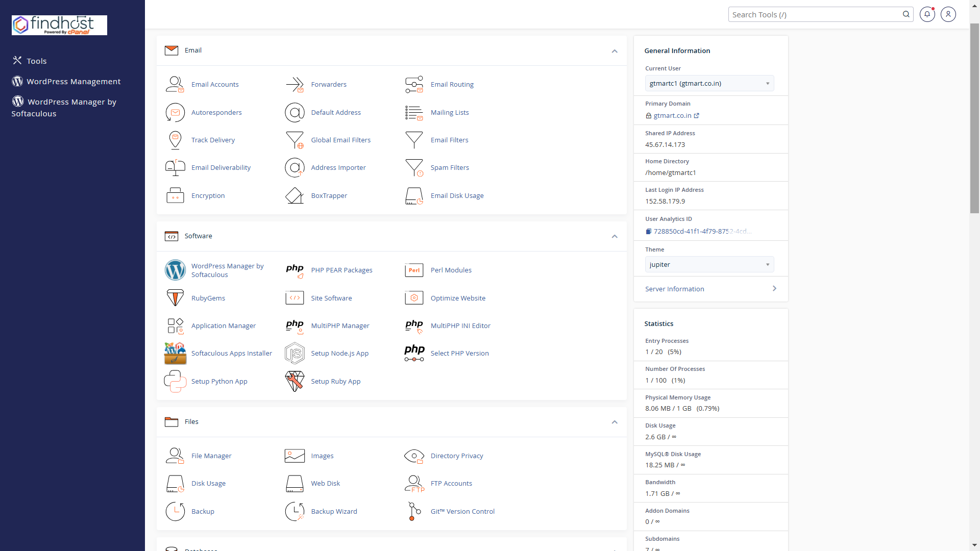Image resolution: width=980 pixels, height=551 pixels.
Task: Click the Softaculous Apps Installer icon
Action: tap(175, 353)
